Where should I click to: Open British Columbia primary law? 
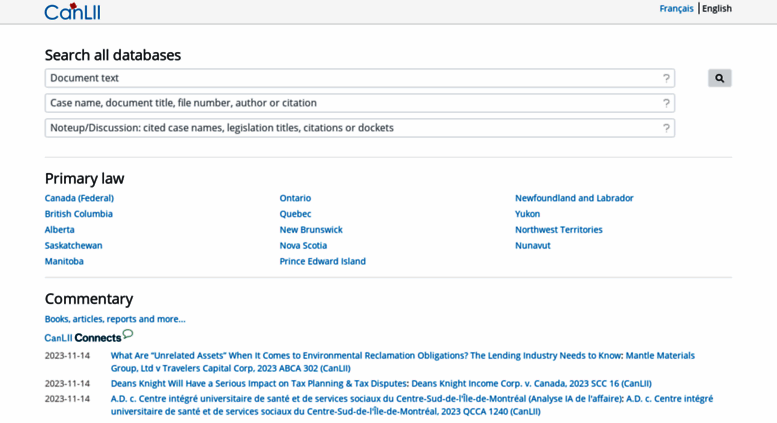click(79, 214)
